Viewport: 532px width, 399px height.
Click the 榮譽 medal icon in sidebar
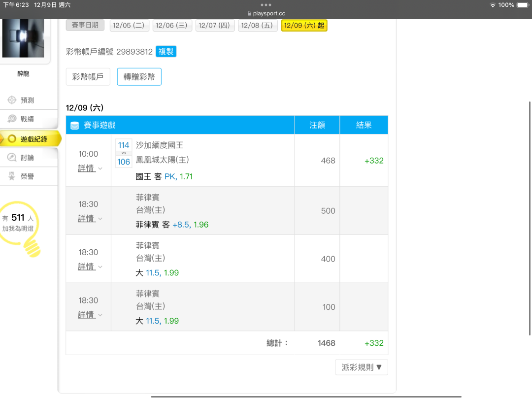[x=12, y=176]
